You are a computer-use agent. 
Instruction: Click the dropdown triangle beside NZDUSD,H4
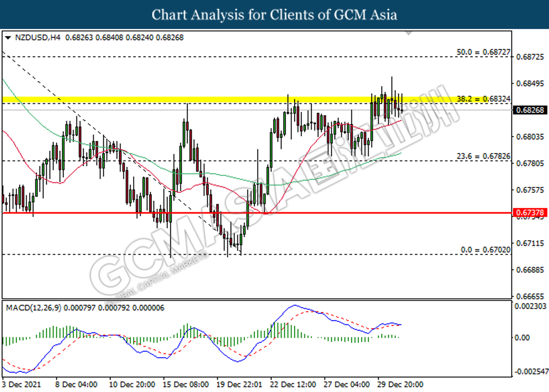[x=8, y=38]
